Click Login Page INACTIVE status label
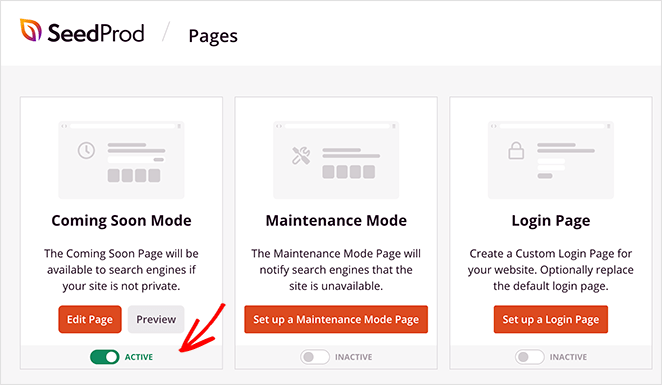 pos(568,357)
